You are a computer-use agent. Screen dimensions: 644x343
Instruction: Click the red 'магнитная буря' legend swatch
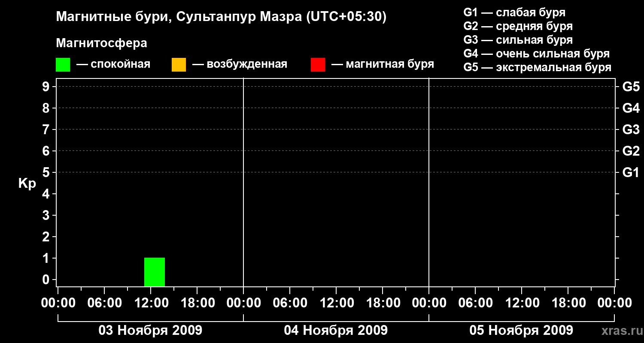[x=318, y=65]
